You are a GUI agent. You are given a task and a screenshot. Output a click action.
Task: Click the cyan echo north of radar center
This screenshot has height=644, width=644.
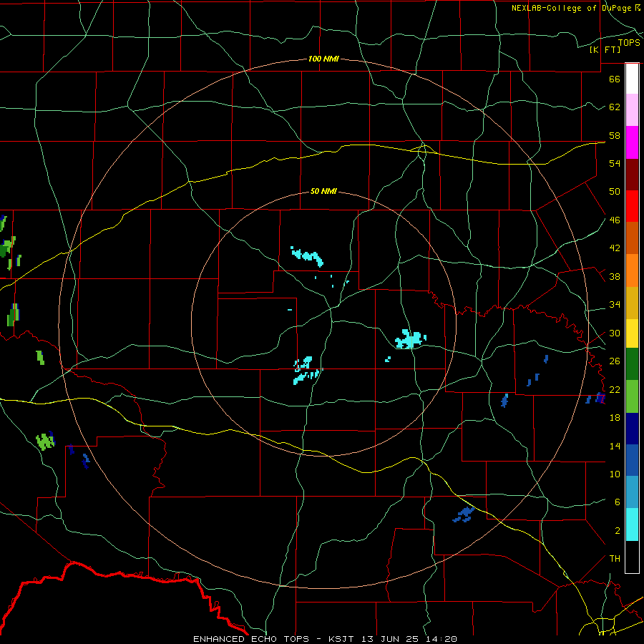pyautogui.click(x=307, y=256)
